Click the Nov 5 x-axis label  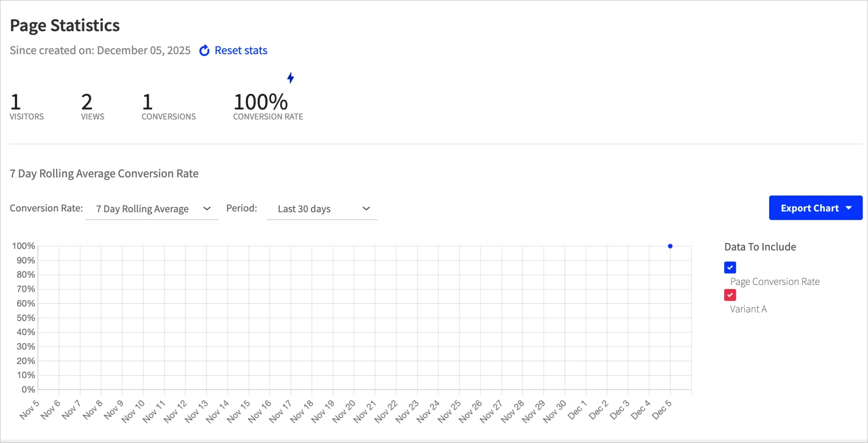(29, 410)
